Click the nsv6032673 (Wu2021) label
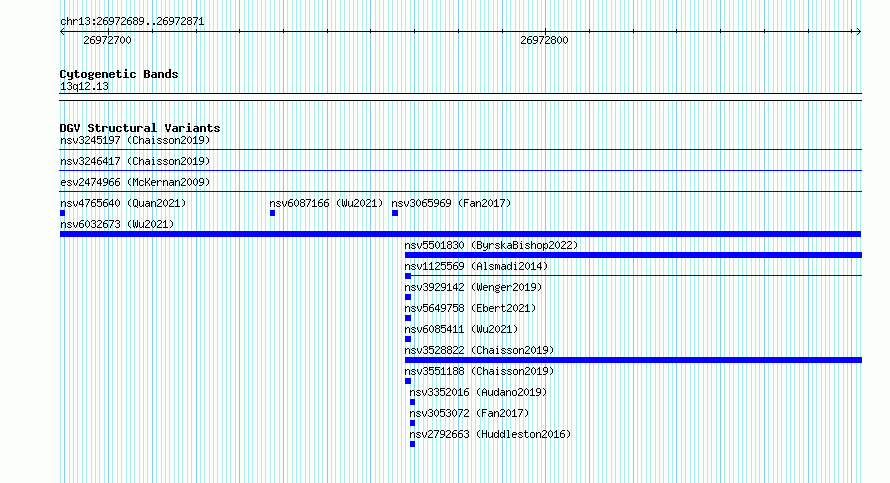 [x=117, y=224]
